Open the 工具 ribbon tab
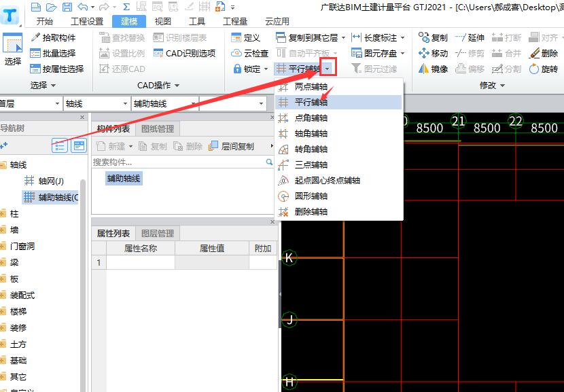 197,21
